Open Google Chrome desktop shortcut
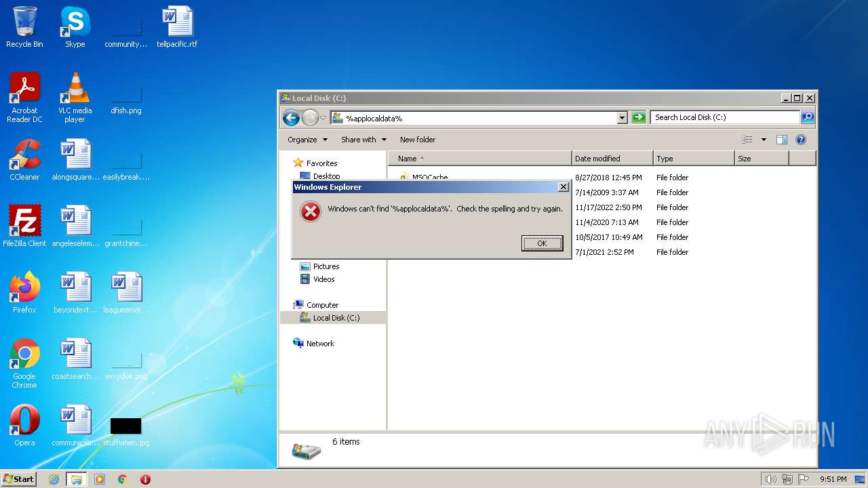The width and height of the screenshot is (868, 488). tap(24, 363)
